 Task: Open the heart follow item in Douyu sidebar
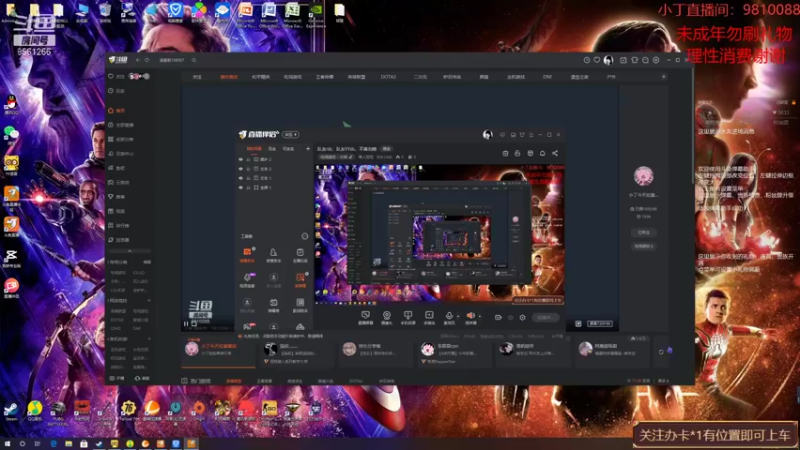tap(117, 77)
